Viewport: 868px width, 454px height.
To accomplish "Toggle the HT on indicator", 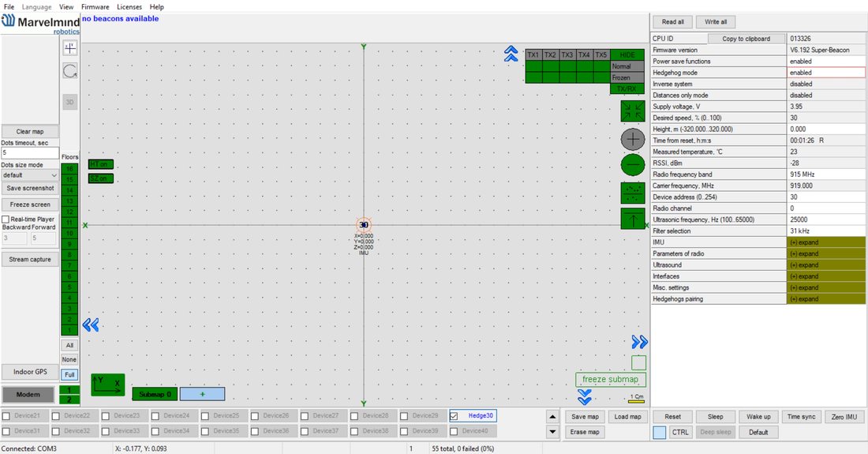I will (x=101, y=164).
